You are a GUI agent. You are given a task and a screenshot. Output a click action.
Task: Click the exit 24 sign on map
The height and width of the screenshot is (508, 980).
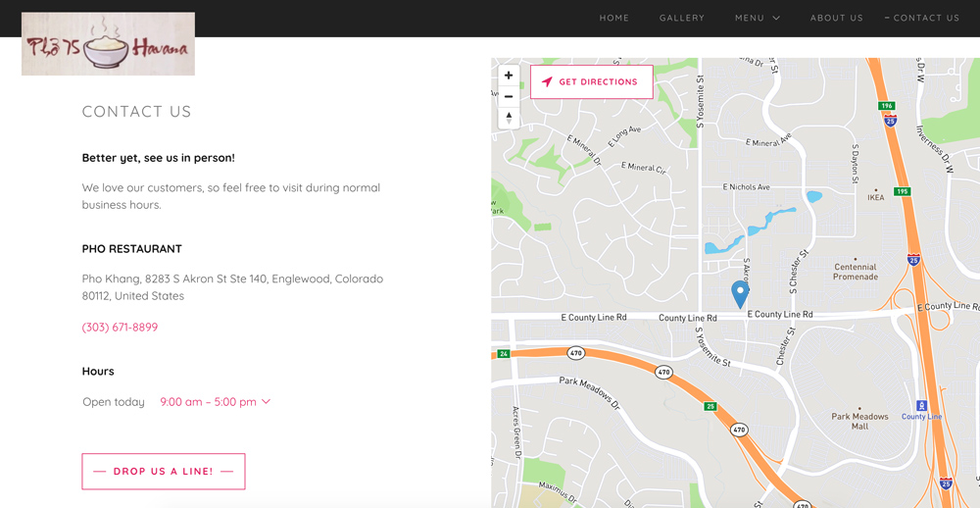(505, 353)
